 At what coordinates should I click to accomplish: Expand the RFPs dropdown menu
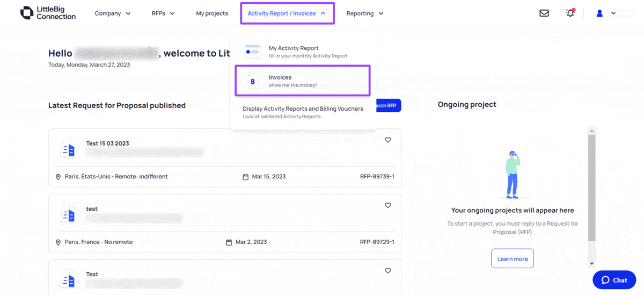pos(163,13)
